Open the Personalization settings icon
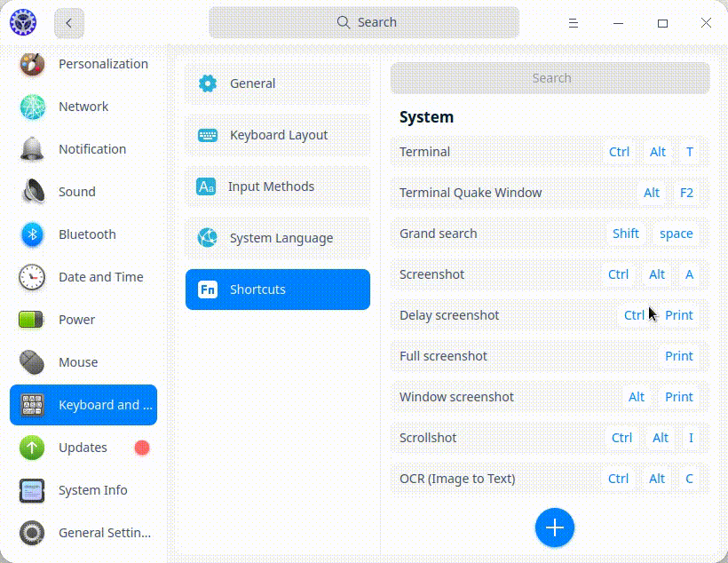The height and width of the screenshot is (563, 728). pyautogui.click(x=32, y=64)
